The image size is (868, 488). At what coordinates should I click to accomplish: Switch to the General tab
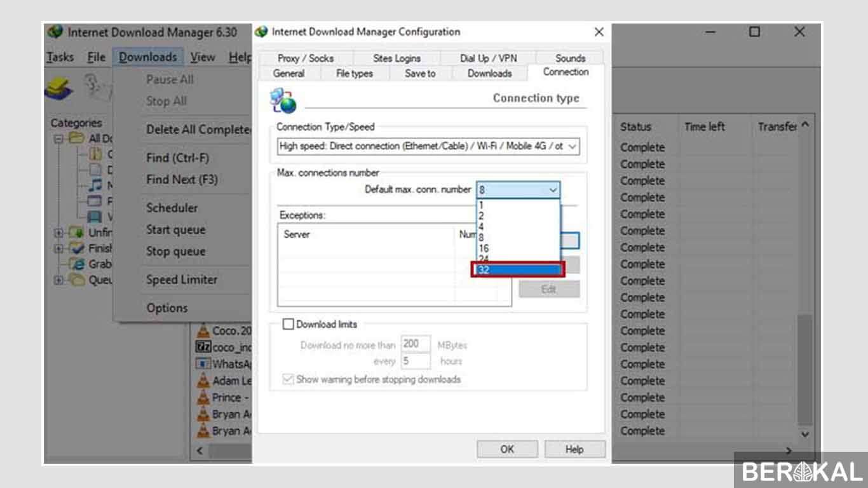[289, 73]
